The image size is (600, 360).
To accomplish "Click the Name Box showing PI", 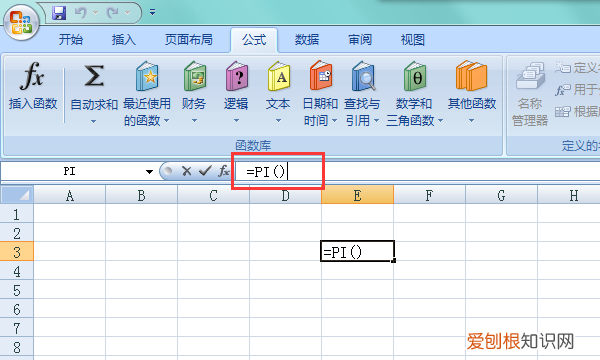I will point(71,171).
